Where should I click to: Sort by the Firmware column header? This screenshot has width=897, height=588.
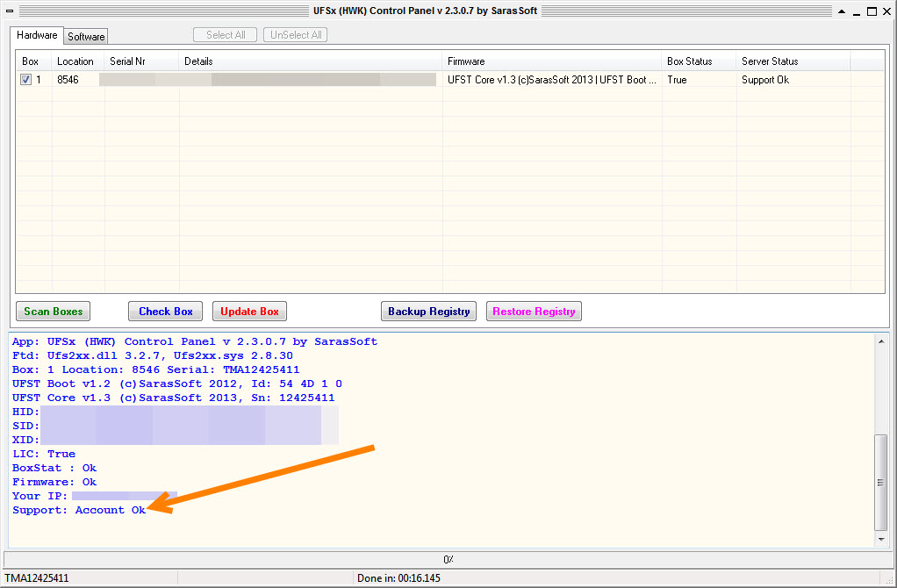(x=552, y=61)
